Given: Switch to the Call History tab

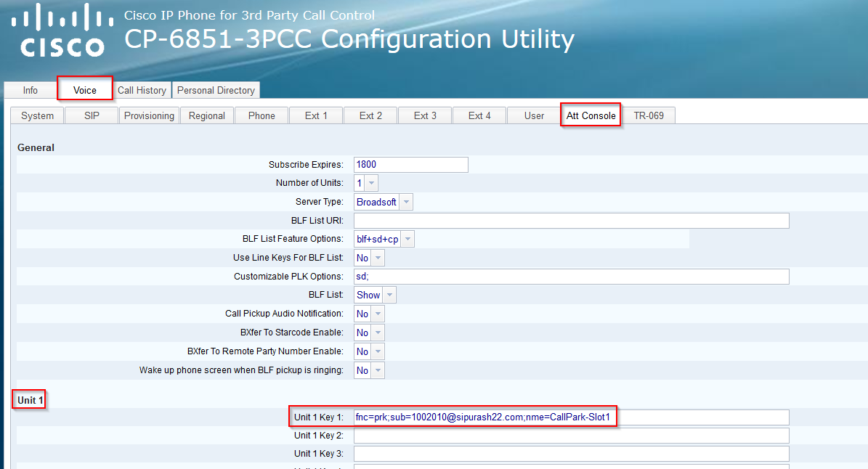Looking at the screenshot, I should coord(142,89).
